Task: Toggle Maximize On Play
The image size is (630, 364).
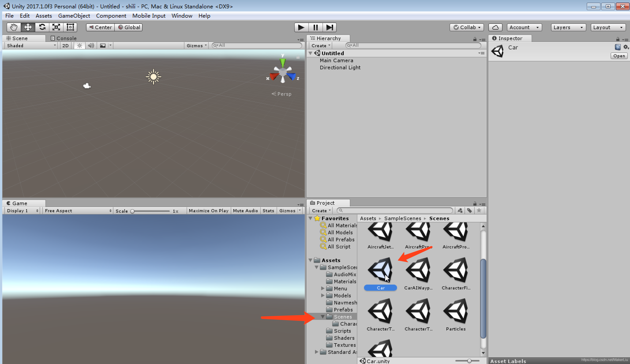Action: point(209,211)
